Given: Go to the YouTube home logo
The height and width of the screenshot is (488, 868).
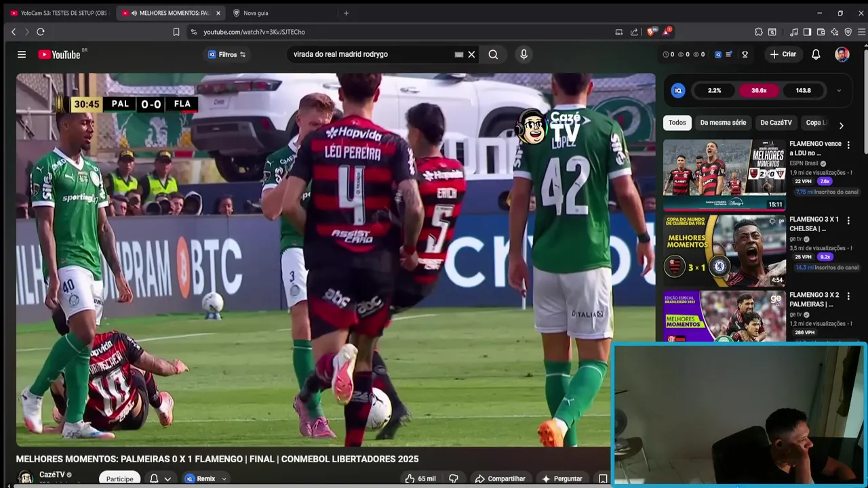Looking at the screenshot, I should click(x=59, y=54).
